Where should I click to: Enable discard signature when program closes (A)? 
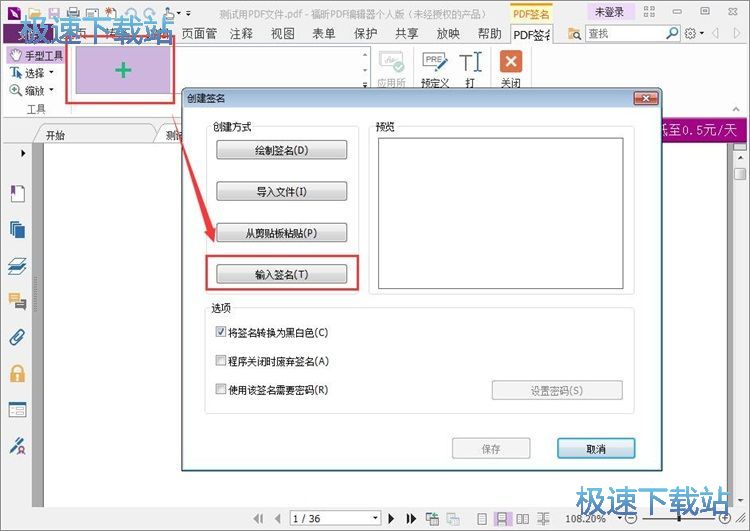pyautogui.click(x=221, y=360)
